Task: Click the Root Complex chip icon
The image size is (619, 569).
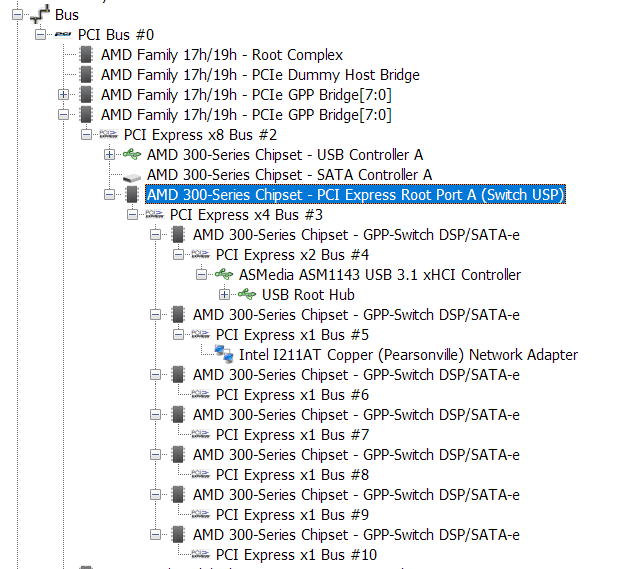Action: [x=86, y=54]
